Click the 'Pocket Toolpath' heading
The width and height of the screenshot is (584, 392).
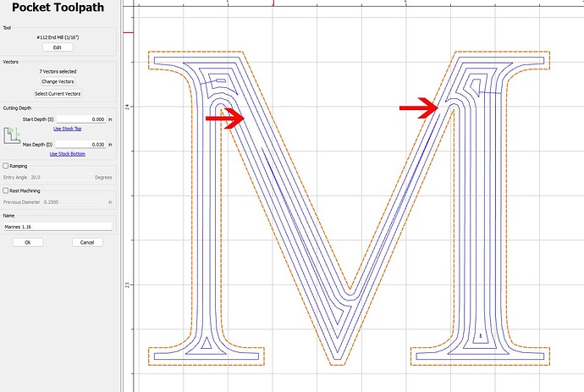point(58,8)
